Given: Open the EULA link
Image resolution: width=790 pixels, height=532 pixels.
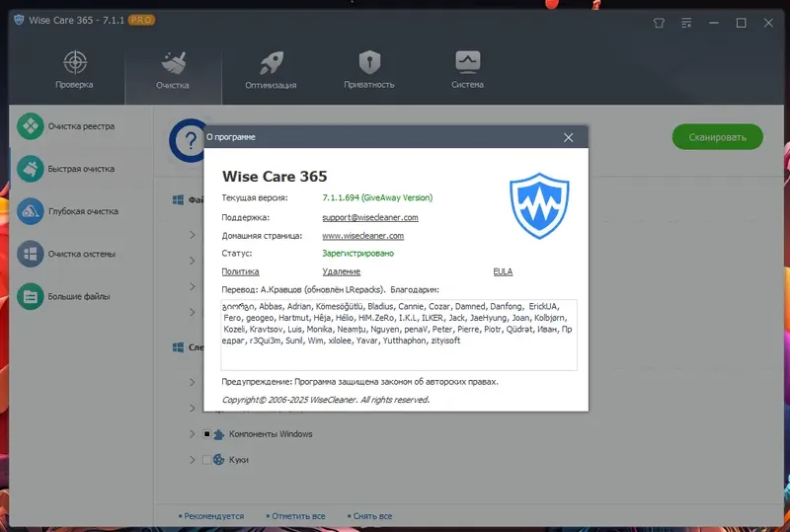Looking at the screenshot, I should [503, 271].
